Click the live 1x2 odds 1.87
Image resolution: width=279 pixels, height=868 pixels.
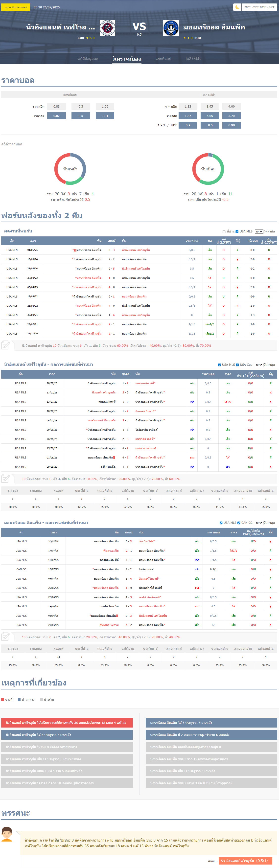188,116
